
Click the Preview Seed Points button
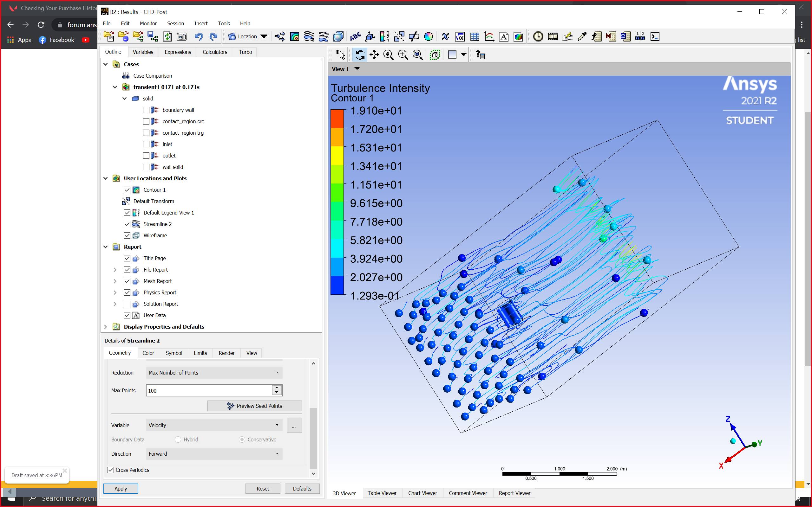pos(254,406)
